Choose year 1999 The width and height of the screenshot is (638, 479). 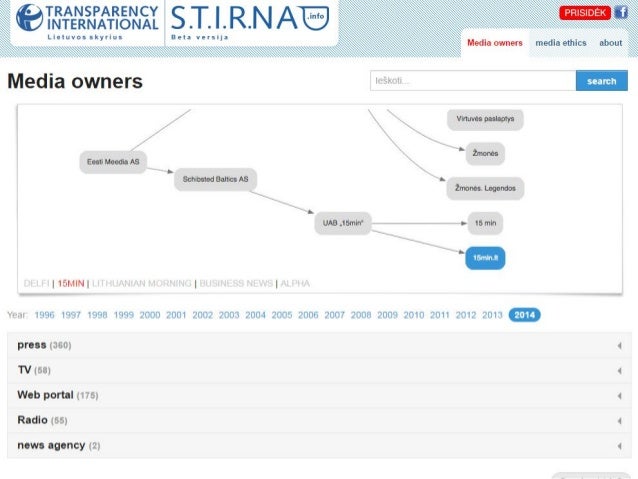coord(124,315)
